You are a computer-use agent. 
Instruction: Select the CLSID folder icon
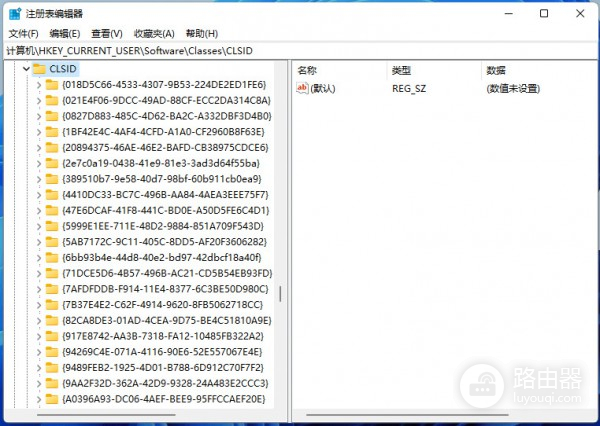pyautogui.click(x=39, y=69)
